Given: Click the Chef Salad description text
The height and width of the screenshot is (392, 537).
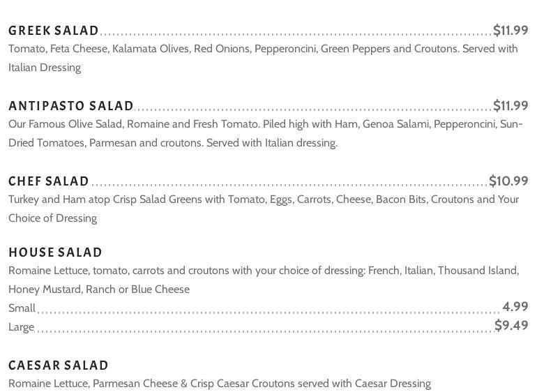Looking at the screenshot, I should [264, 209].
